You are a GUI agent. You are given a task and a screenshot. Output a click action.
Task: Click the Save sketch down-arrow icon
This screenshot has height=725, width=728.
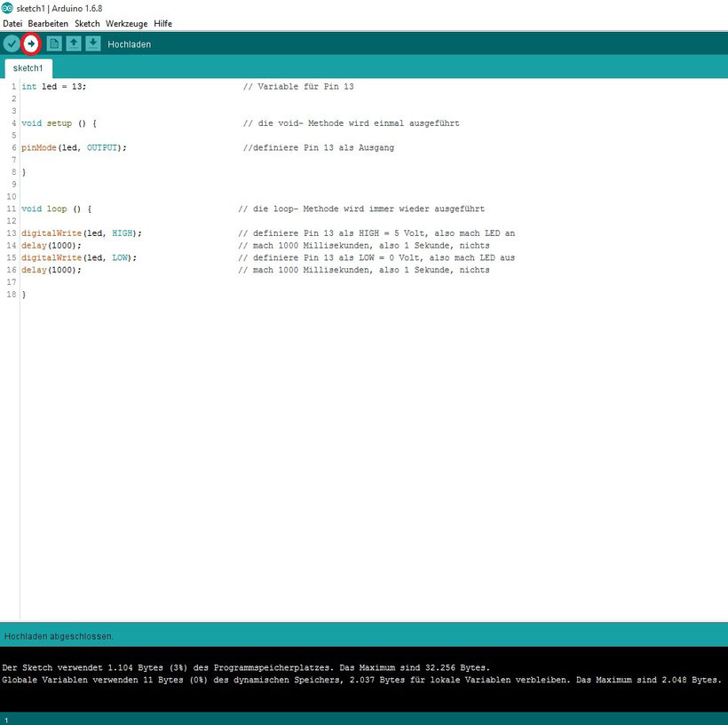click(x=93, y=43)
